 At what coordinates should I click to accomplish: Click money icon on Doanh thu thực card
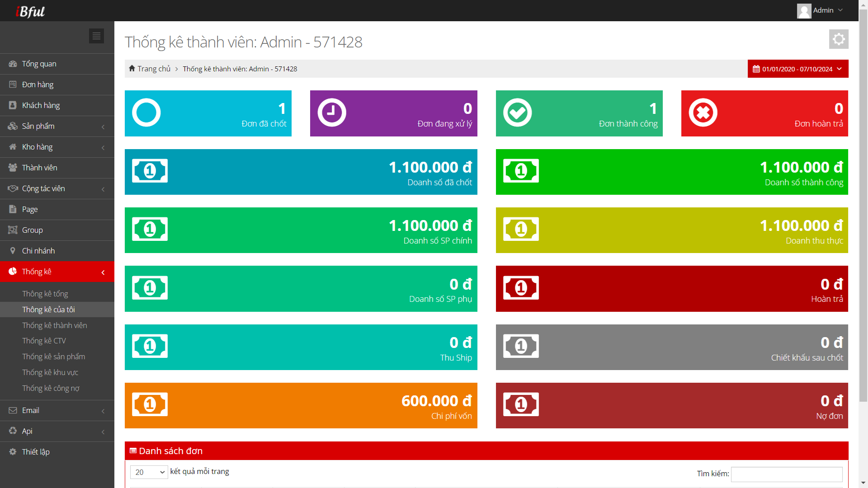pyautogui.click(x=521, y=229)
